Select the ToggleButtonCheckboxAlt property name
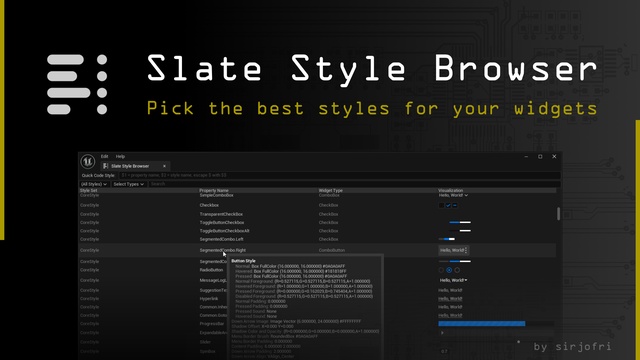This screenshot has height=360, width=640. coord(224,231)
